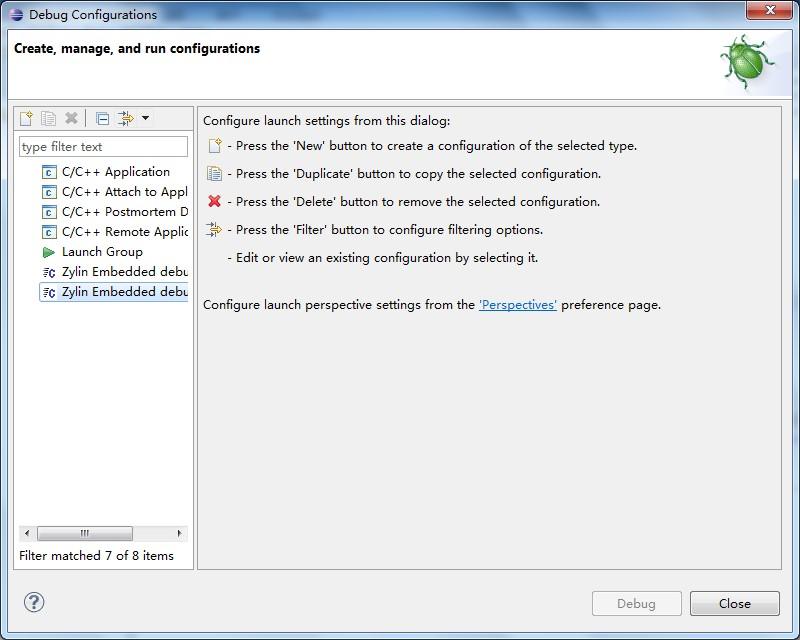
Task: Click the scroll right arrow below the tree
Action: coord(180,533)
